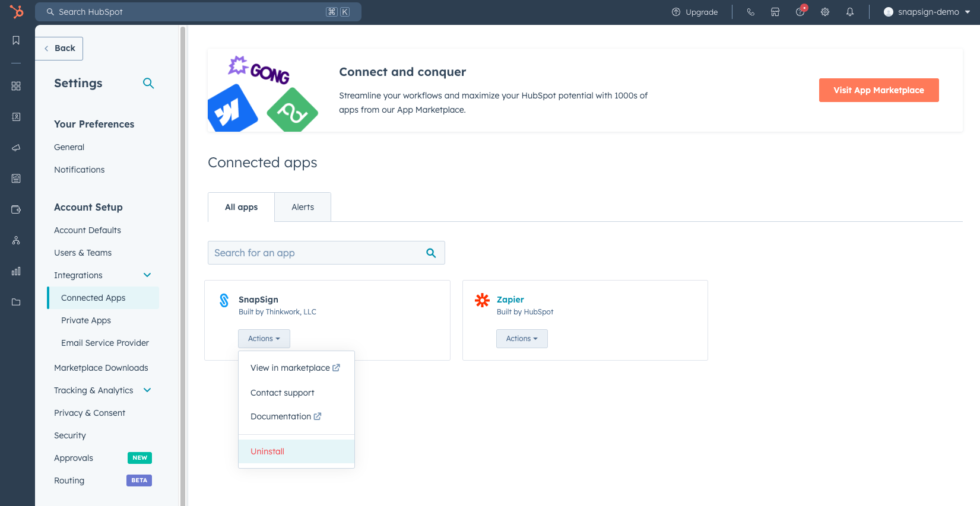Open Content icon in left rail
The image size is (980, 506).
pyautogui.click(x=16, y=179)
